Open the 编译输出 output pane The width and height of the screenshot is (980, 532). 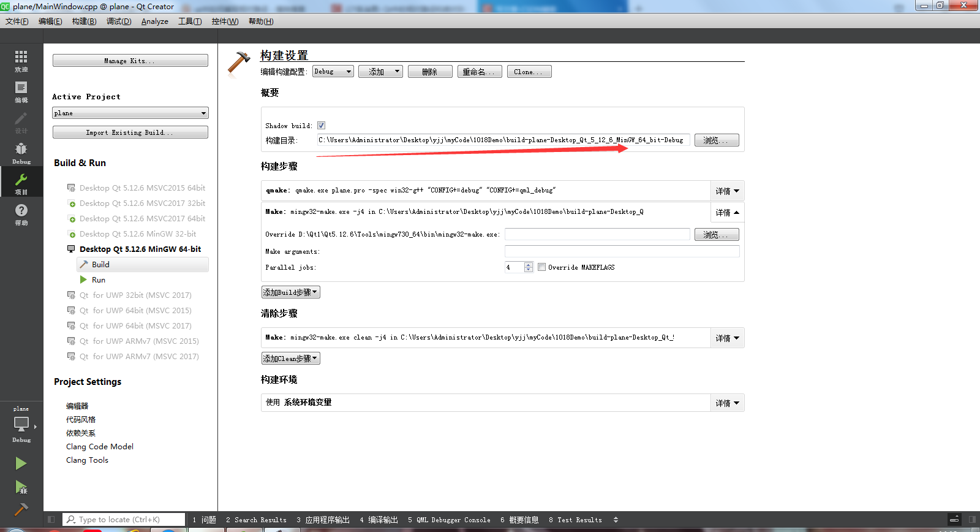[379, 520]
